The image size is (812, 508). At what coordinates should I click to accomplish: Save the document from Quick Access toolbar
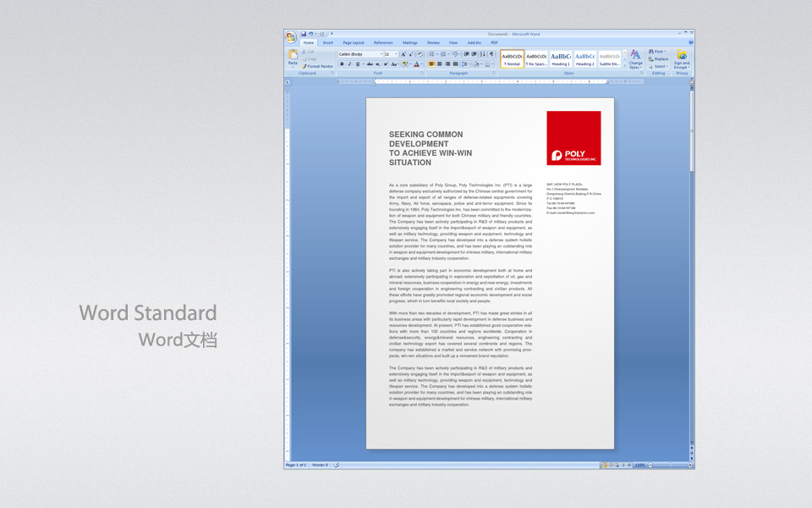(x=304, y=34)
